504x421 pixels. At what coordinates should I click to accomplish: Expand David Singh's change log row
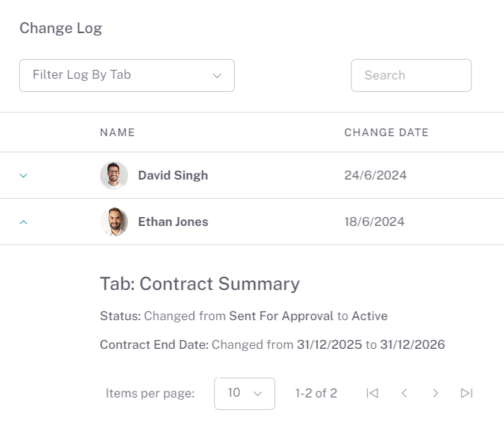click(x=23, y=176)
